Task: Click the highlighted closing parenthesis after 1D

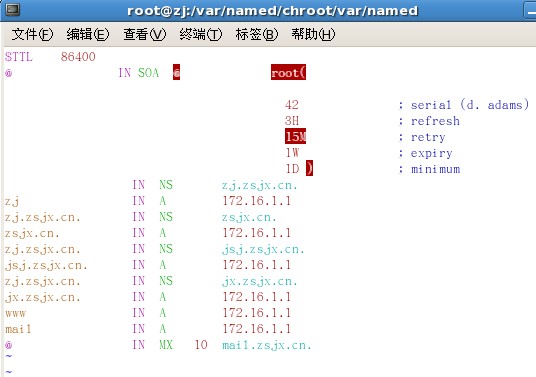Action: (309, 168)
